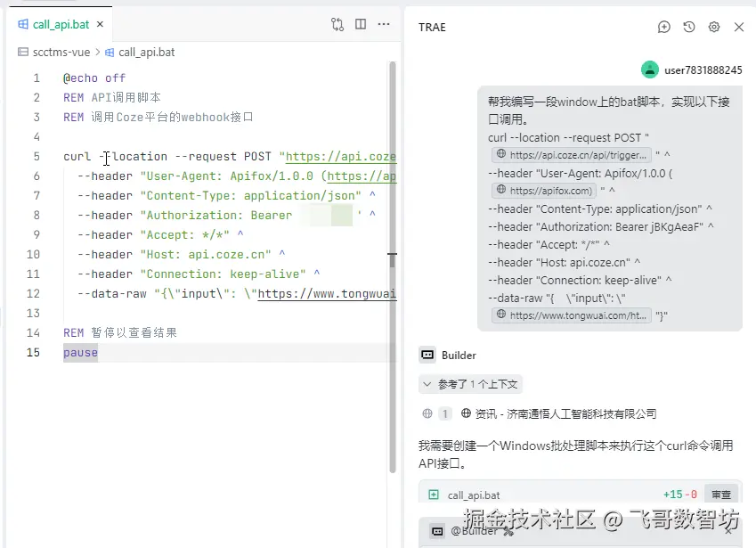Screen dimensions: 756x548
Task: Close the call_api.bat editor tab
Action: [x=100, y=24]
